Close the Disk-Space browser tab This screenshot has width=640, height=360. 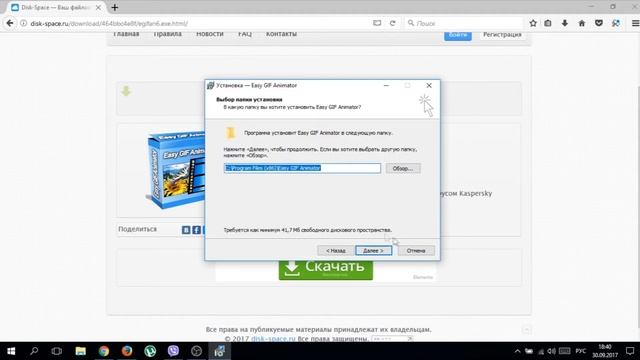tap(98, 7)
